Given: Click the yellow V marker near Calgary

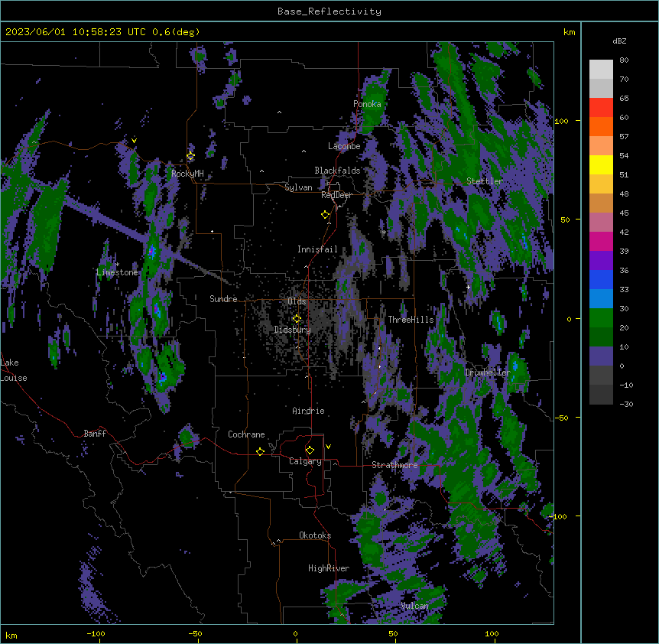Looking at the screenshot, I should pyautogui.click(x=328, y=447).
